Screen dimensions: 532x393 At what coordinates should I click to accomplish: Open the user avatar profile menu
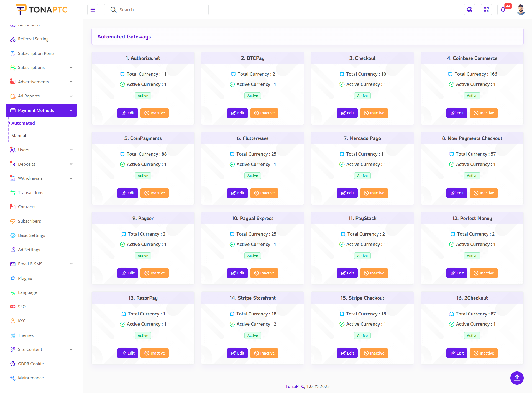coord(521,10)
